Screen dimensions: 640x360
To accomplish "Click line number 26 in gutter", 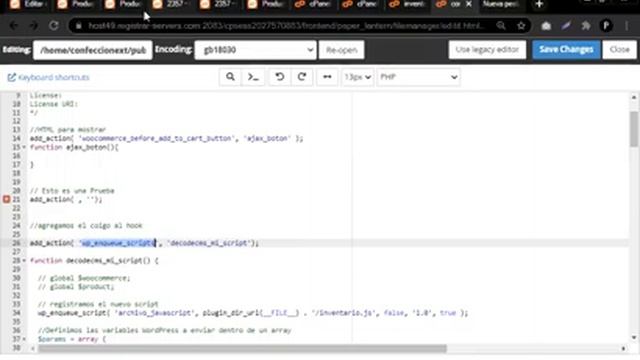I will [x=16, y=243].
